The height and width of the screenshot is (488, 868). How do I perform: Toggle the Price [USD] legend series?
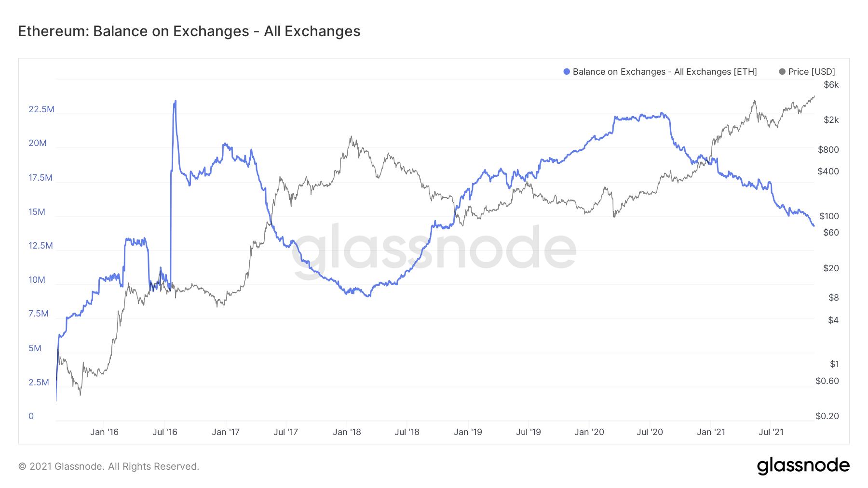coord(807,72)
